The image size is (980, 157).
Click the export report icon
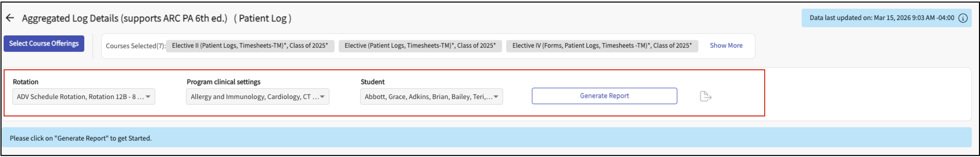pyautogui.click(x=705, y=96)
